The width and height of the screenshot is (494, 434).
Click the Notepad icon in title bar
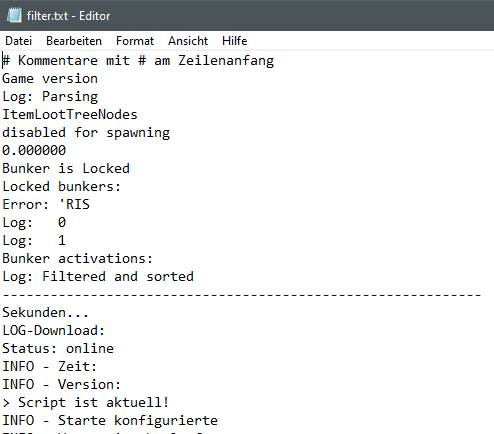14,15
